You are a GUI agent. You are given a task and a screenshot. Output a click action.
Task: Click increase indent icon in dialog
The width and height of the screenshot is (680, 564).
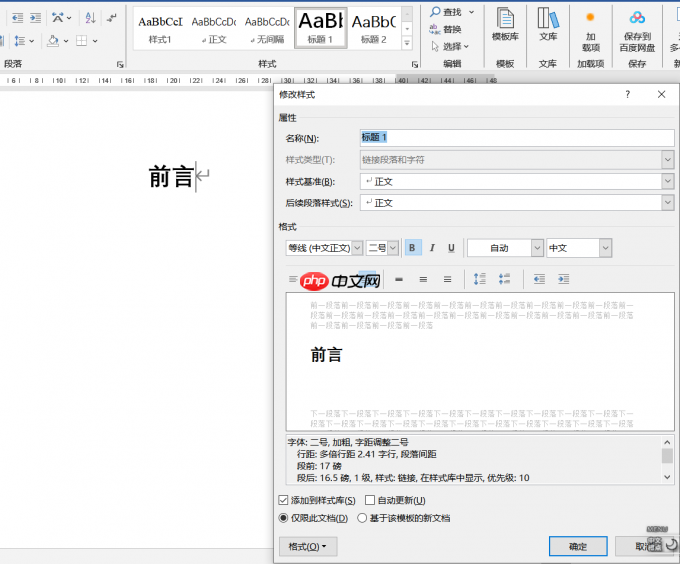pyautogui.click(x=563, y=279)
